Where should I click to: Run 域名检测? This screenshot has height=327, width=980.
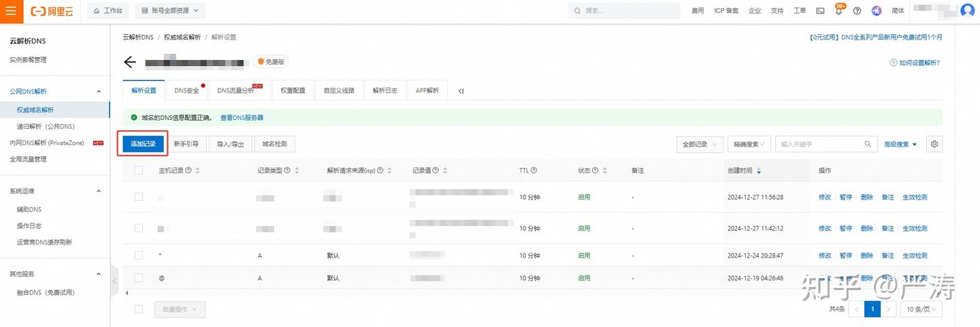(x=275, y=144)
